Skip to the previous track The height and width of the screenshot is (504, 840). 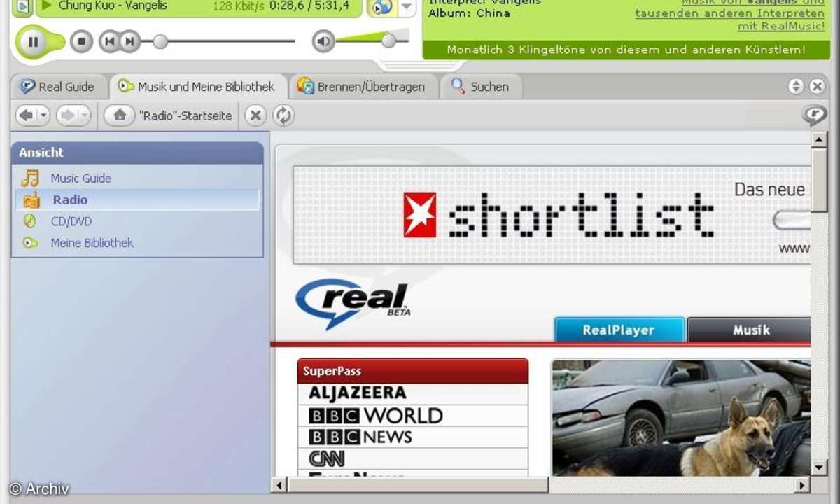[x=108, y=41]
